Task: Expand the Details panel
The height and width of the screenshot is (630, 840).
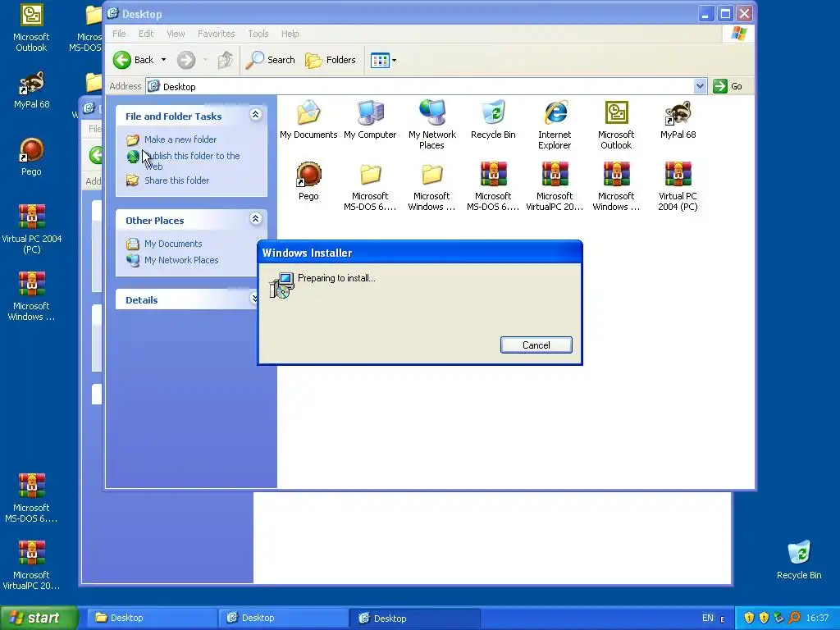Action: [x=254, y=299]
